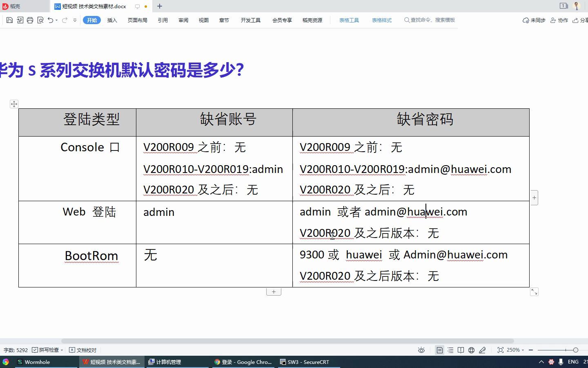Click the table move handle at top-left of table
This screenshot has width=588, height=368.
point(14,104)
